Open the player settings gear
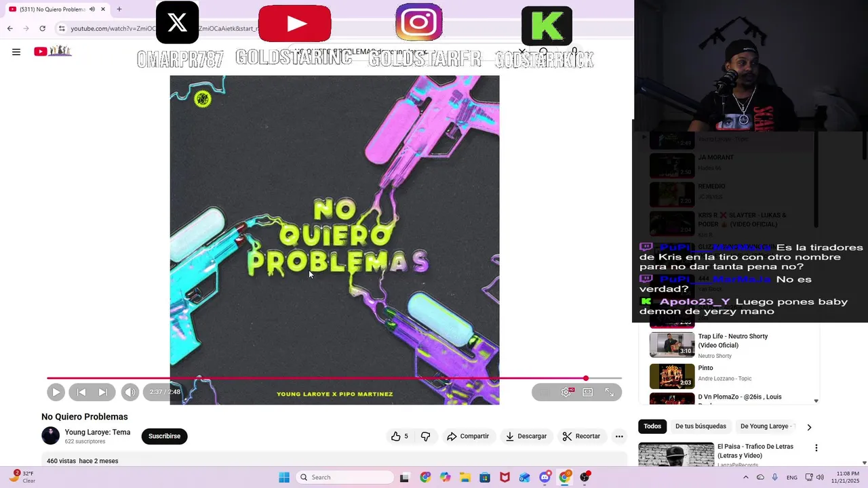The width and height of the screenshot is (868, 488). pos(566,392)
